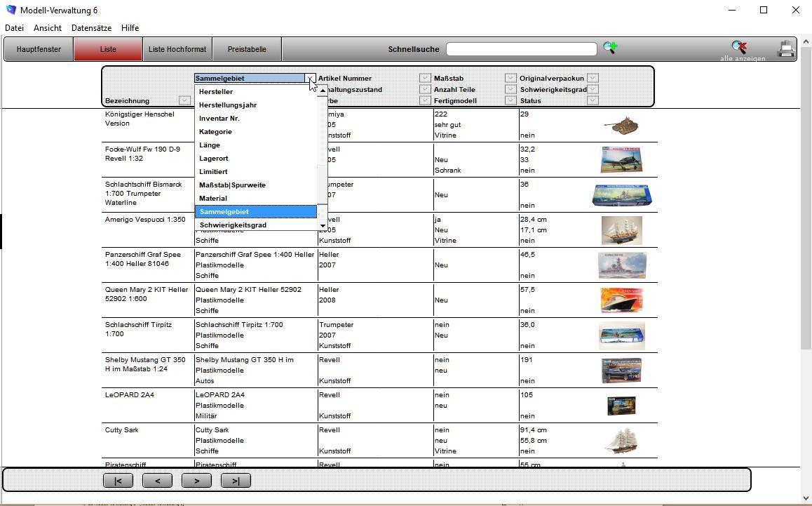This screenshot has height=506, width=812.
Task: Click the dropdown list's scroll-down arrow
Action: point(323,225)
